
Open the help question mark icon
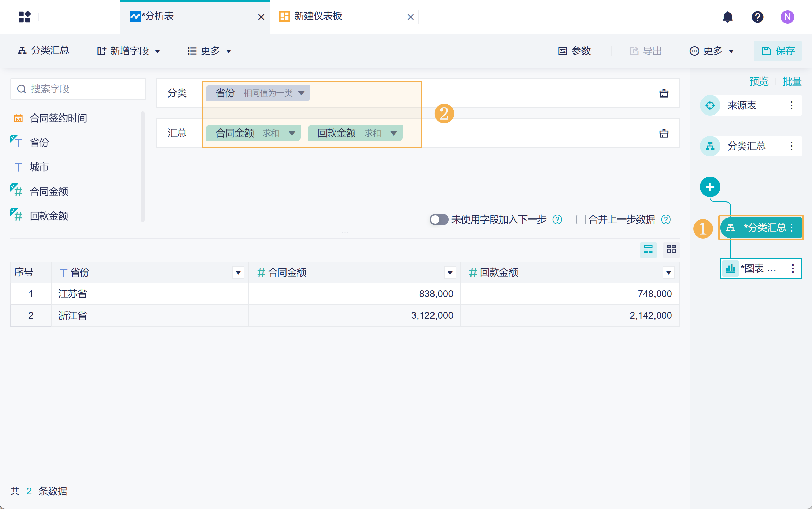[x=757, y=17]
